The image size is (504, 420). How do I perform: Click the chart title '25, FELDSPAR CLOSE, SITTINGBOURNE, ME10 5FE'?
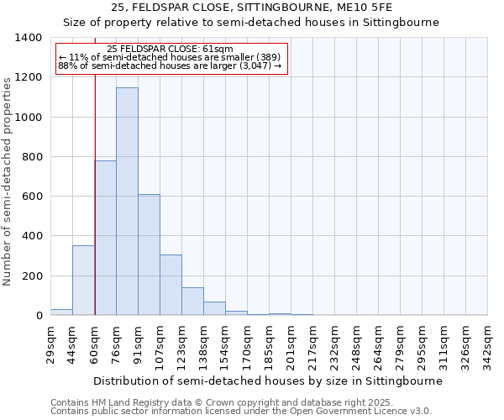tap(252, 8)
